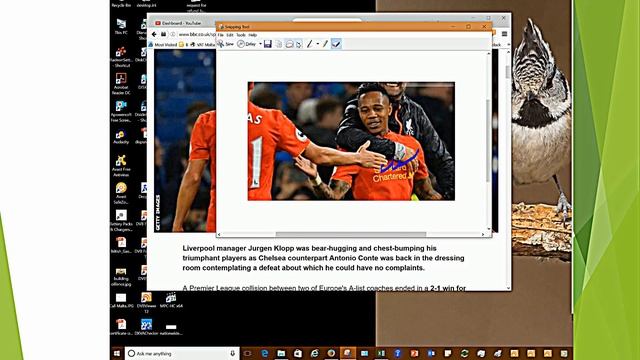Click the browser address bar showing www.bbc.co.uk

pyautogui.click(x=196, y=35)
